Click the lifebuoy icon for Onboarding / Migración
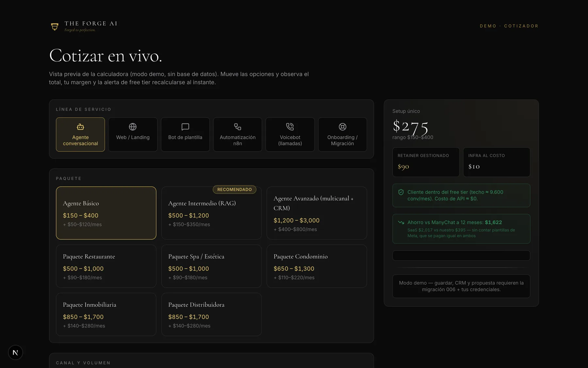 point(342,127)
